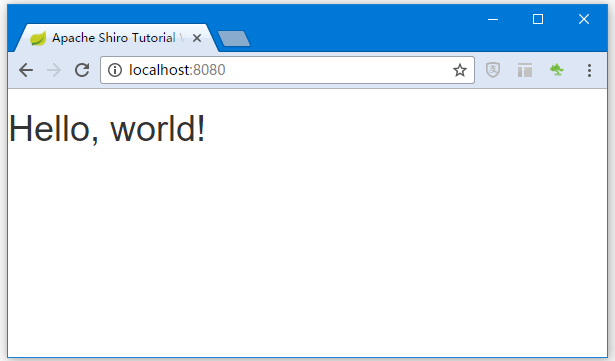
Task: Bookmark this page with the star icon
Action: tap(460, 70)
